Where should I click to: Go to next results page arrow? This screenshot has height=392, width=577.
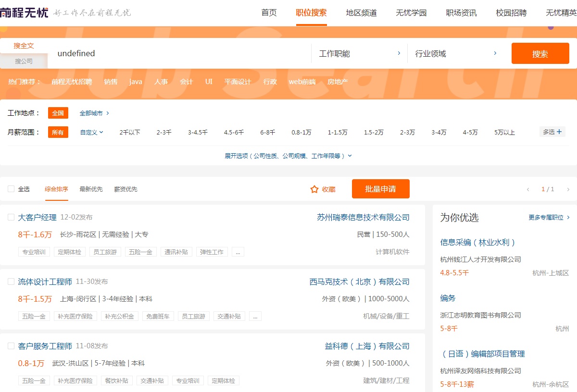click(x=568, y=189)
